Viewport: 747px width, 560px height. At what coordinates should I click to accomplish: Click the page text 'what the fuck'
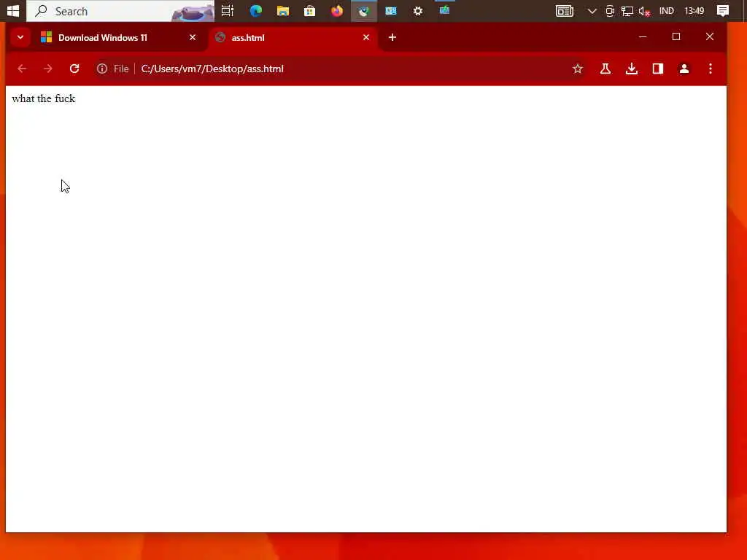[43, 98]
